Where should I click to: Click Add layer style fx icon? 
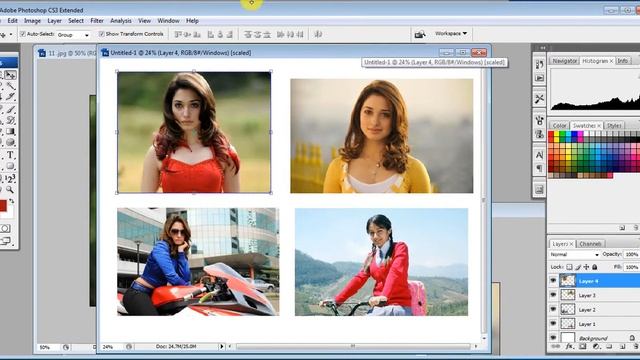click(x=569, y=347)
